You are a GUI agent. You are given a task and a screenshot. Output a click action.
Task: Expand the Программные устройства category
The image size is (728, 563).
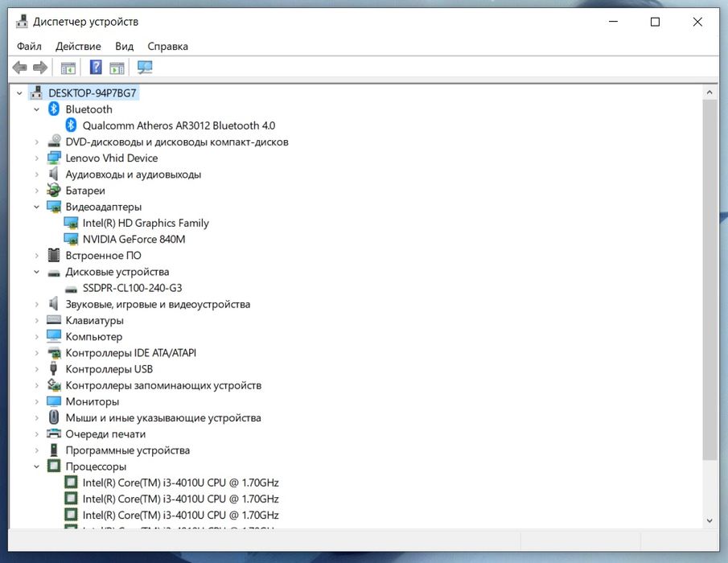click(37, 450)
